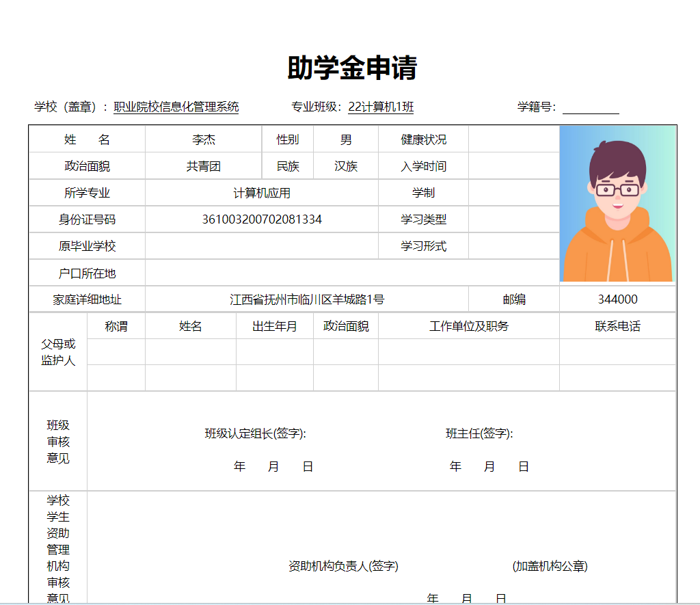Click the 出生年月 column header

[275, 326]
